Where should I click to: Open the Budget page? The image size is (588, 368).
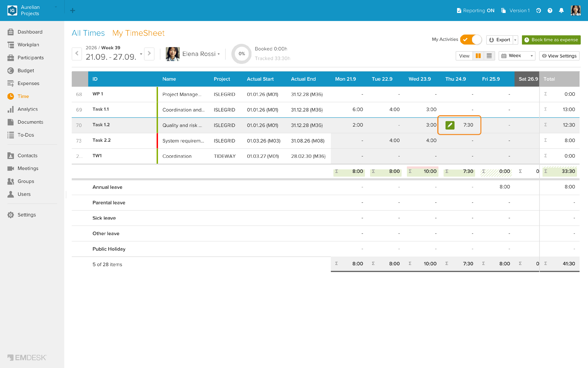tap(21, 71)
